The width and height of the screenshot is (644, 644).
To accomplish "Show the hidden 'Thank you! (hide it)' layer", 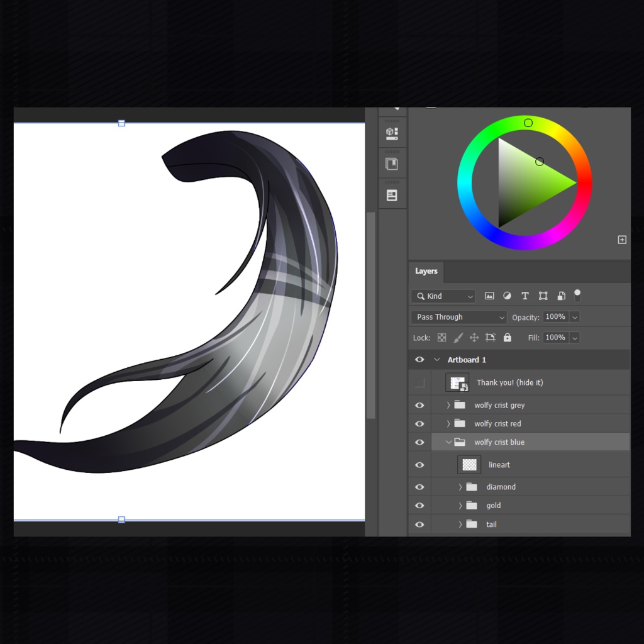I will pos(419,383).
